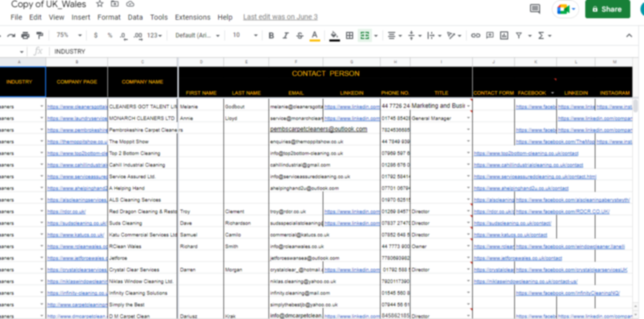
Task: Click the green Share button
Action: click(607, 9)
